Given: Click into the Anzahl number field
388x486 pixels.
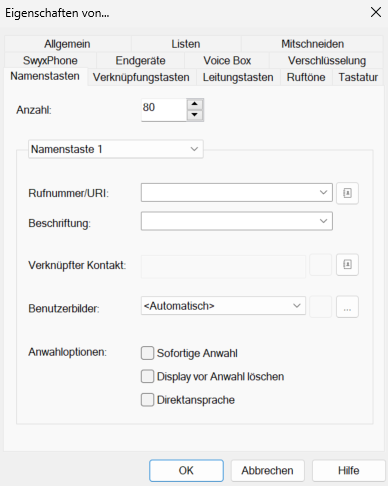Looking at the screenshot, I should pos(164,110).
